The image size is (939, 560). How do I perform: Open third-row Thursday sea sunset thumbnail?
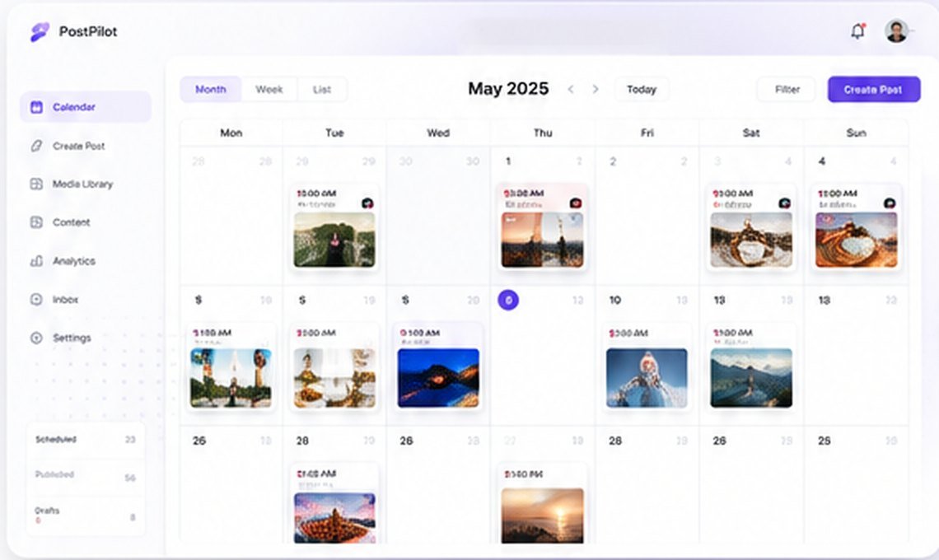(x=543, y=516)
